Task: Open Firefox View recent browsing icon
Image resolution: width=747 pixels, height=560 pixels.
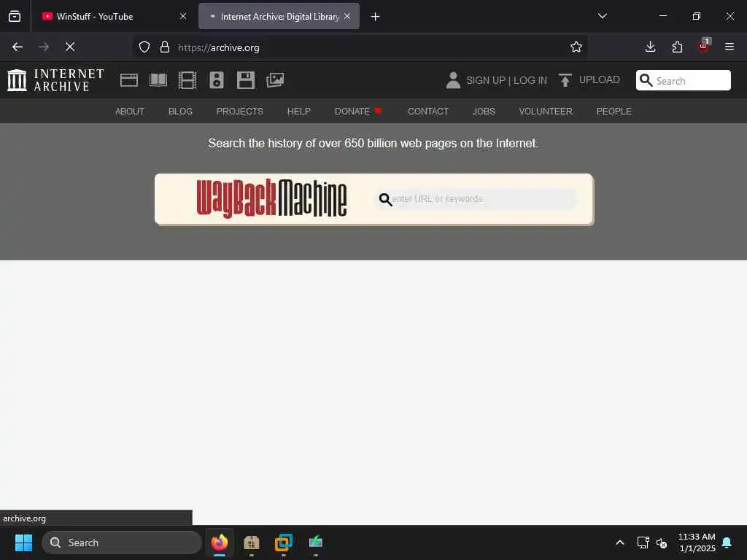Action: 15,16
